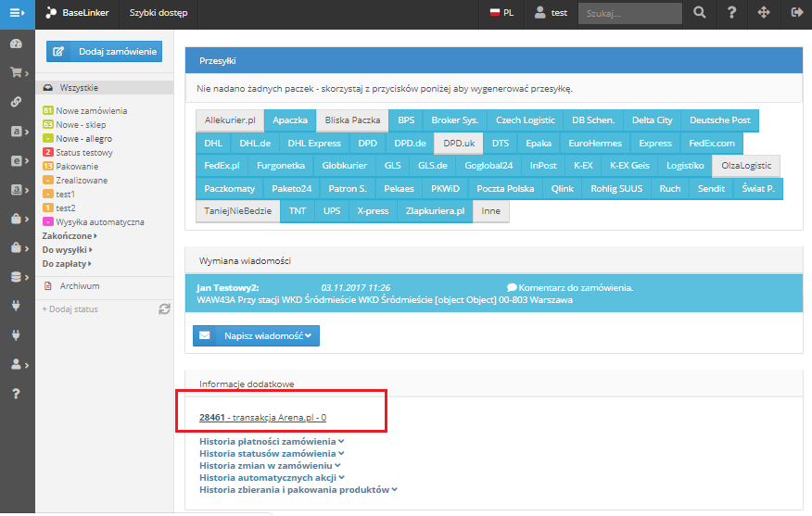Select the DHL Express courier button
This screenshot has height=516, width=812.
click(x=314, y=144)
